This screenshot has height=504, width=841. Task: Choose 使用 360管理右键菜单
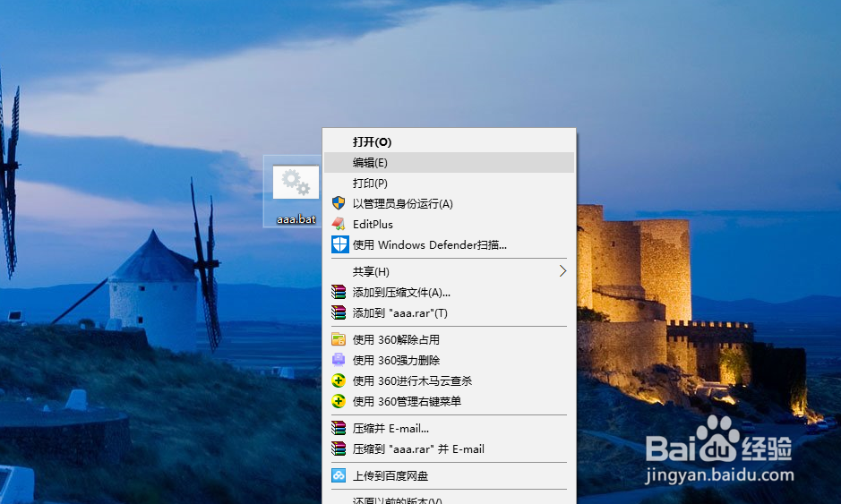[450, 401]
